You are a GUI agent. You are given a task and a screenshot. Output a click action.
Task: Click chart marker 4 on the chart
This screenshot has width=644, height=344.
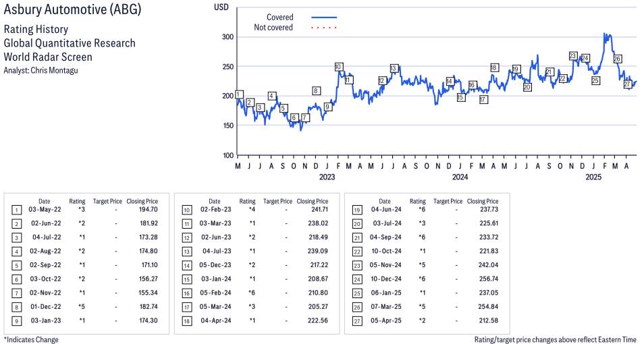[x=271, y=96]
